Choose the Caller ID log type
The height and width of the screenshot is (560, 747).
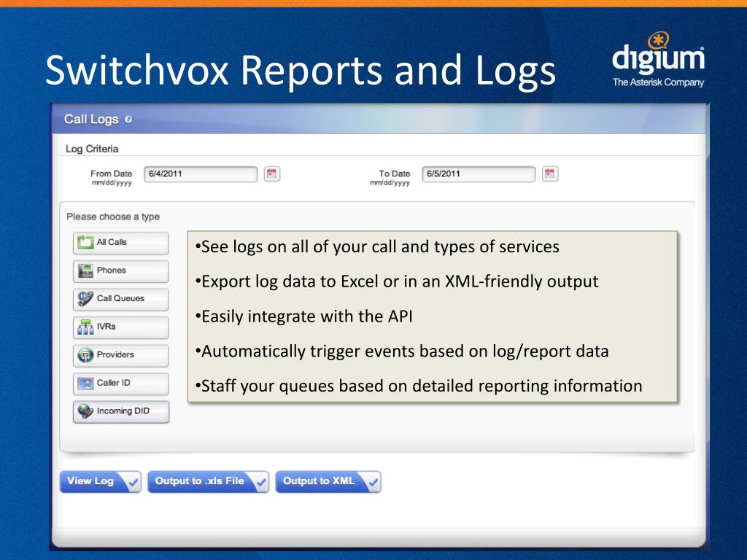(x=120, y=384)
